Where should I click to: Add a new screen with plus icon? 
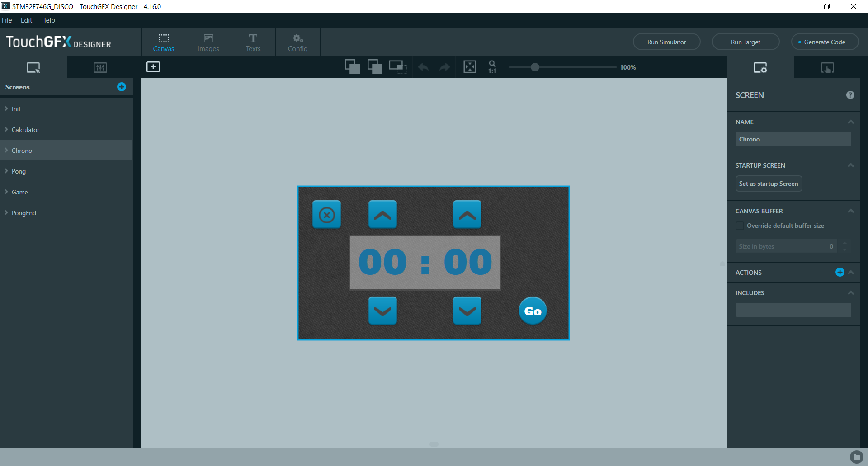click(x=122, y=87)
